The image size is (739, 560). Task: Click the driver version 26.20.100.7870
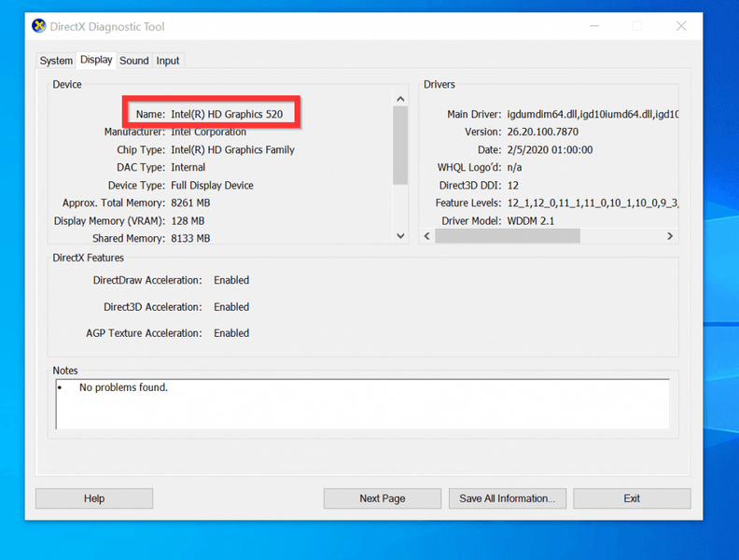pyautogui.click(x=542, y=132)
